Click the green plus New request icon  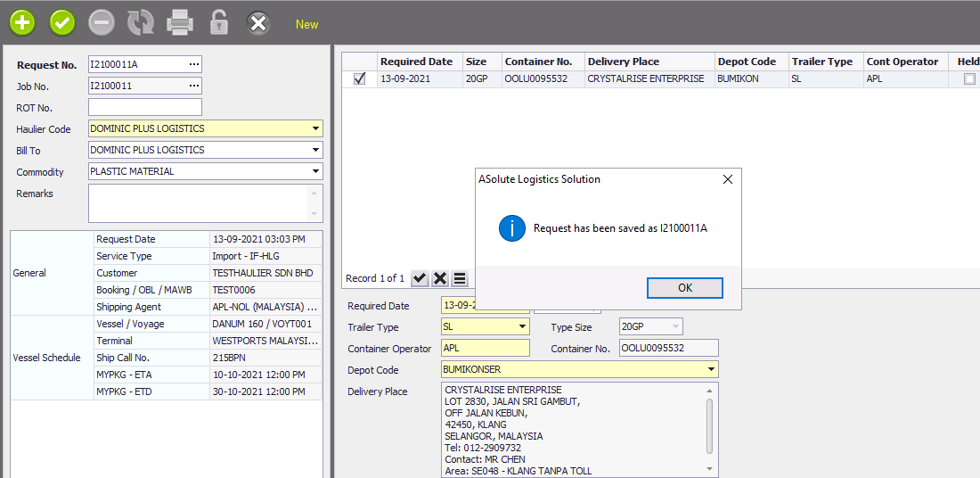pyautogui.click(x=22, y=23)
